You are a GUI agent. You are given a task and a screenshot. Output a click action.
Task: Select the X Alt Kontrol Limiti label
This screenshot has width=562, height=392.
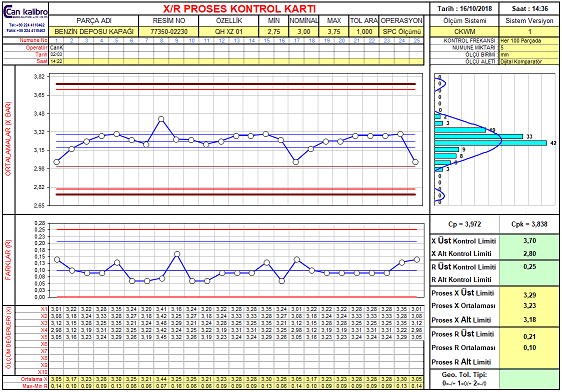click(x=461, y=254)
